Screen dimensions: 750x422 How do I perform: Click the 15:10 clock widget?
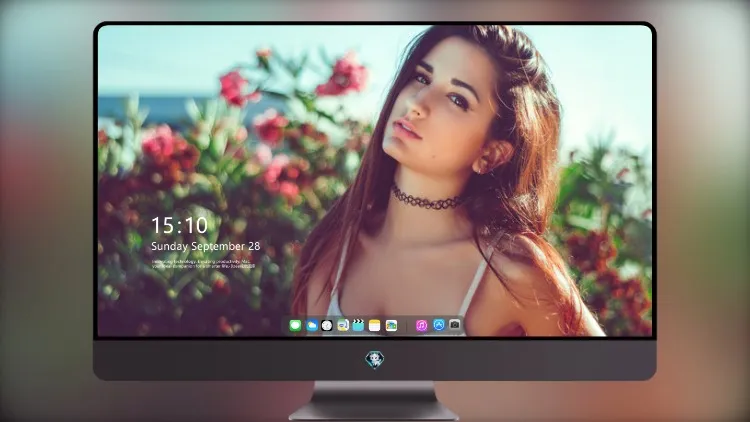179,225
